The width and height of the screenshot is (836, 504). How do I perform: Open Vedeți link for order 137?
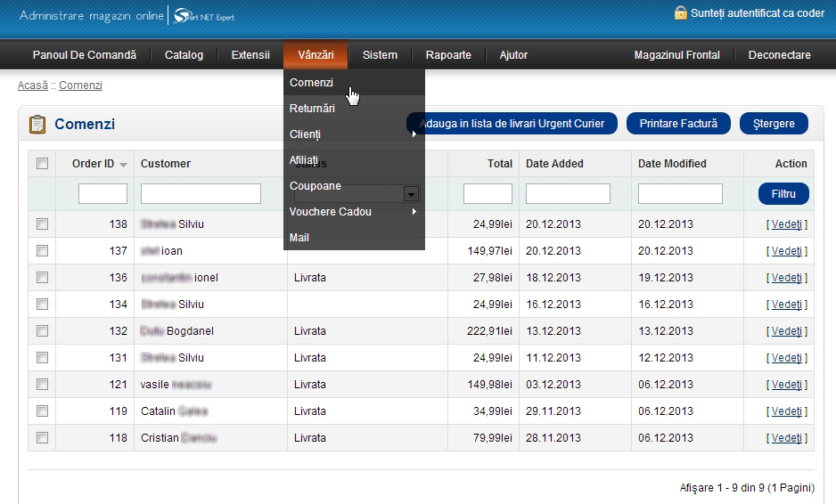[786, 251]
